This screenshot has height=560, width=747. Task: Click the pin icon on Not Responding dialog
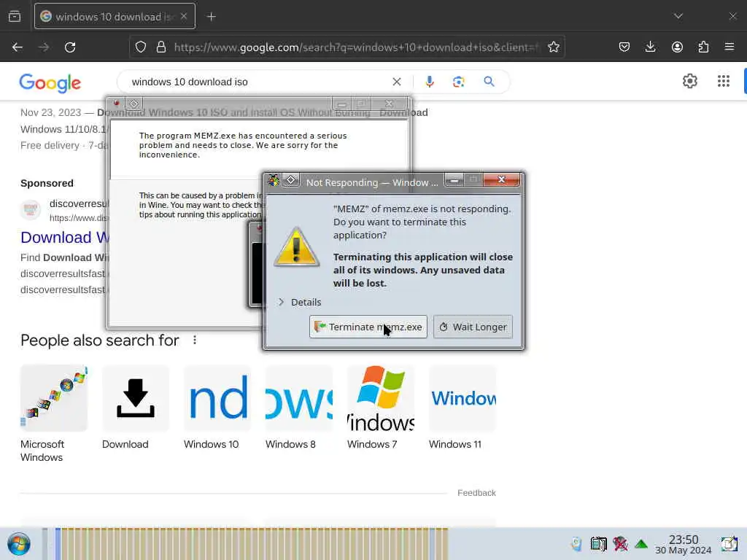(291, 181)
